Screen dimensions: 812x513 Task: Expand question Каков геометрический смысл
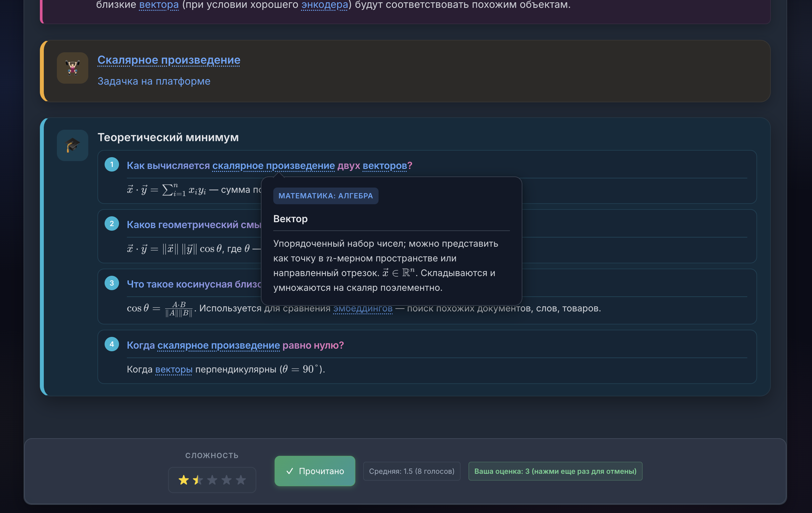click(194, 224)
